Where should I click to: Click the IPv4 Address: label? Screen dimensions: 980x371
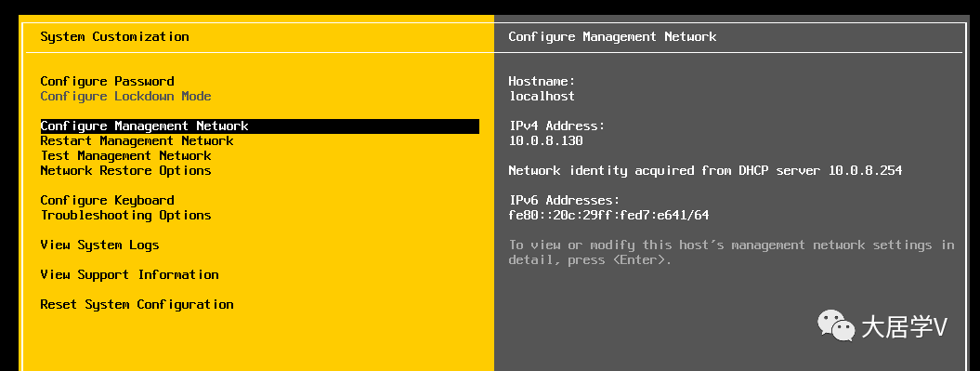tap(556, 126)
